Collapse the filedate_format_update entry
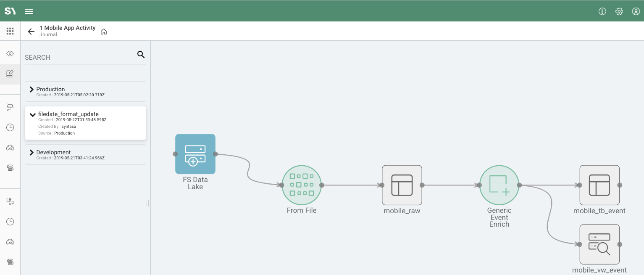The image size is (644, 275). click(33, 114)
